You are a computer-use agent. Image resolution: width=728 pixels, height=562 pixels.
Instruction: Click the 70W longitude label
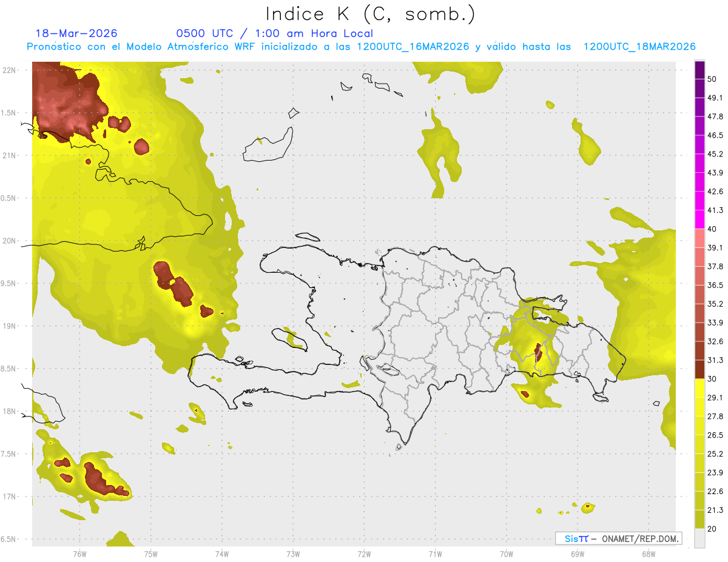coord(507,554)
